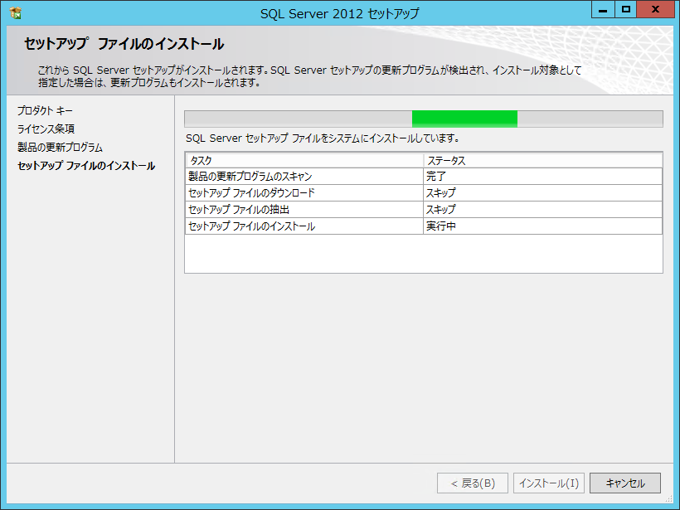This screenshot has width=680, height=510.
Task: Click the SQL Server setup icon in title bar
Action: [16, 13]
